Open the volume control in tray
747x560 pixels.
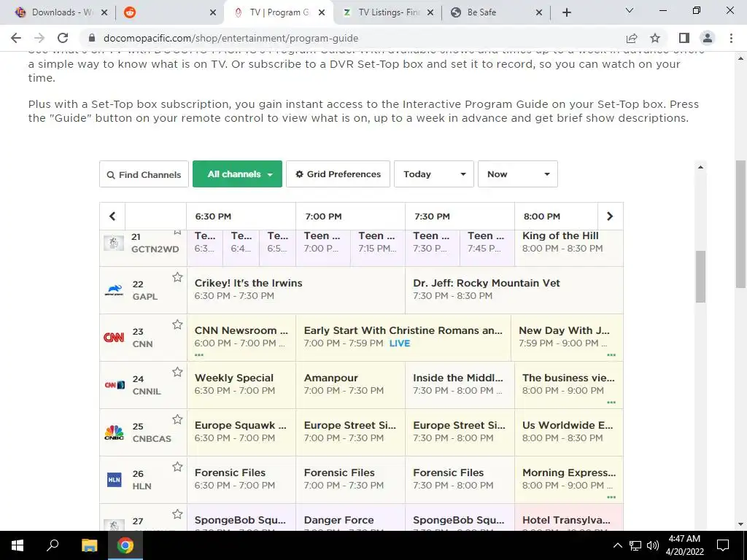coord(653,545)
